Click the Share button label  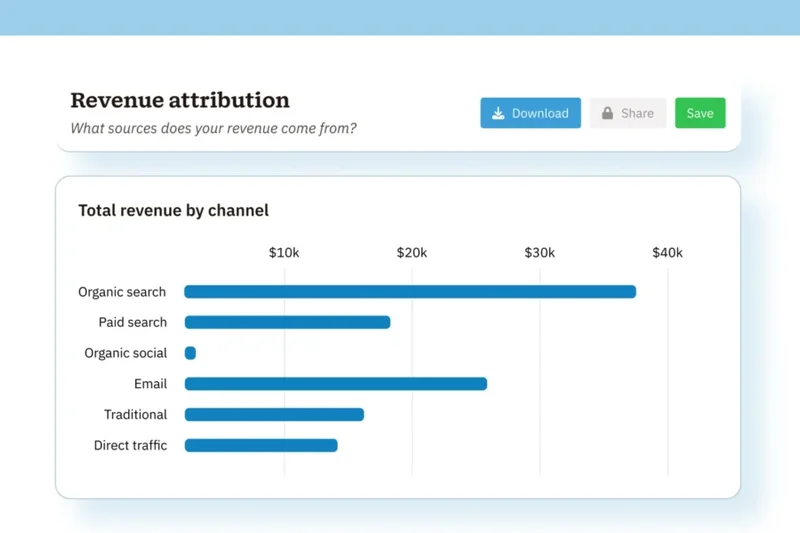(637, 113)
